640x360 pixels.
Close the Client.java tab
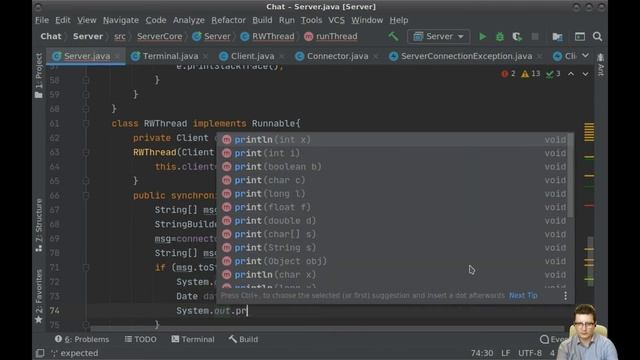282,56
